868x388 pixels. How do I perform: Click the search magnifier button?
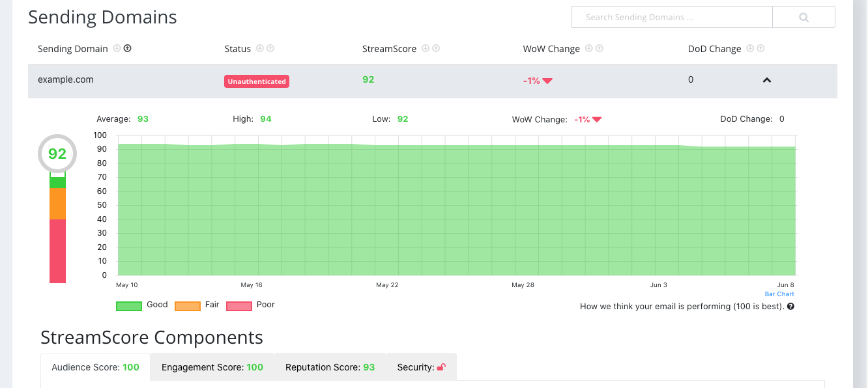click(x=803, y=18)
